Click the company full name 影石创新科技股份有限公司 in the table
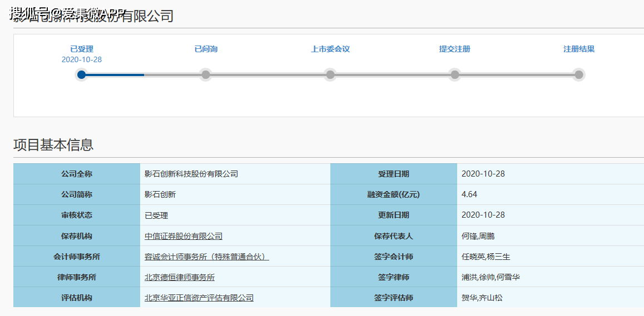Screen dimensions: 644x316 [191, 174]
